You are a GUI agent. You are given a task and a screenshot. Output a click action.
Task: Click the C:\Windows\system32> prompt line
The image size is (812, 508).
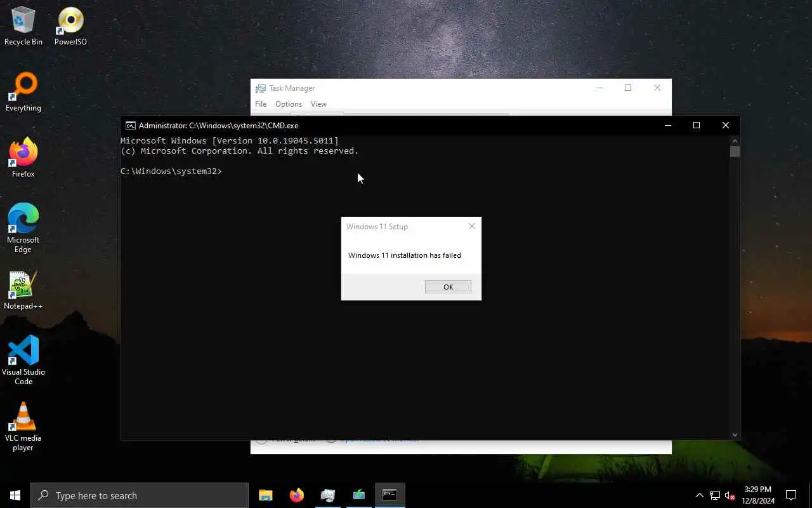[171, 171]
